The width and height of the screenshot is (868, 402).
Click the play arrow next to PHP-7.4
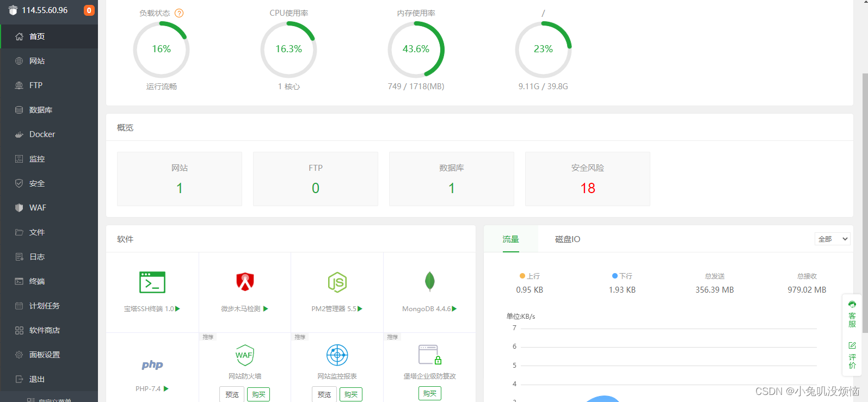tap(166, 389)
